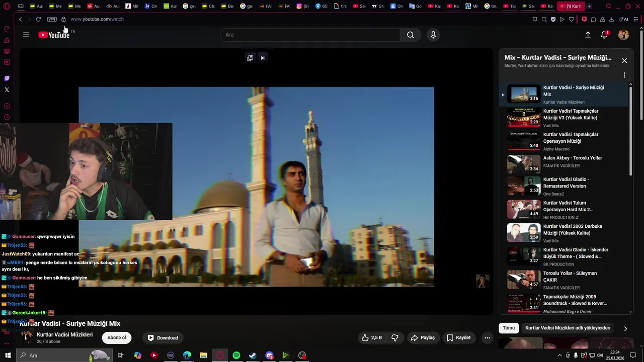This screenshot has width=644, height=362.
Task: Open the account avatar menu
Action: pyautogui.click(x=623, y=35)
